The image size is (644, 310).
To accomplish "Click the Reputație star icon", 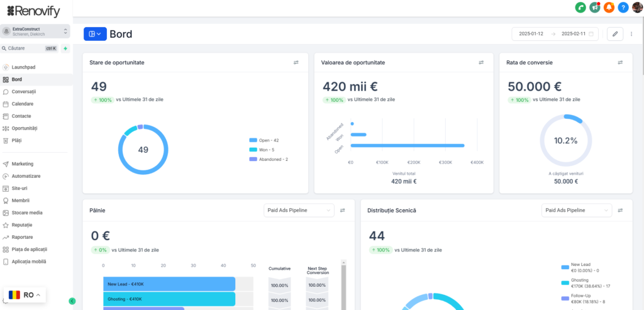I will pos(6,225).
